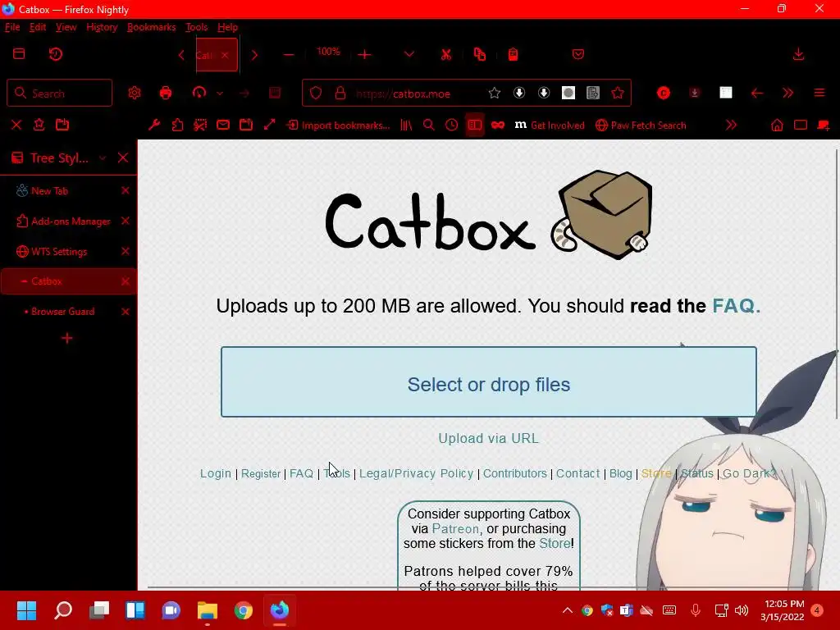Open the Tree Style Tab sidebar switcher dropdown
Image resolution: width=840 pixels, height=630 pixels.
click(x=103, y=158)
